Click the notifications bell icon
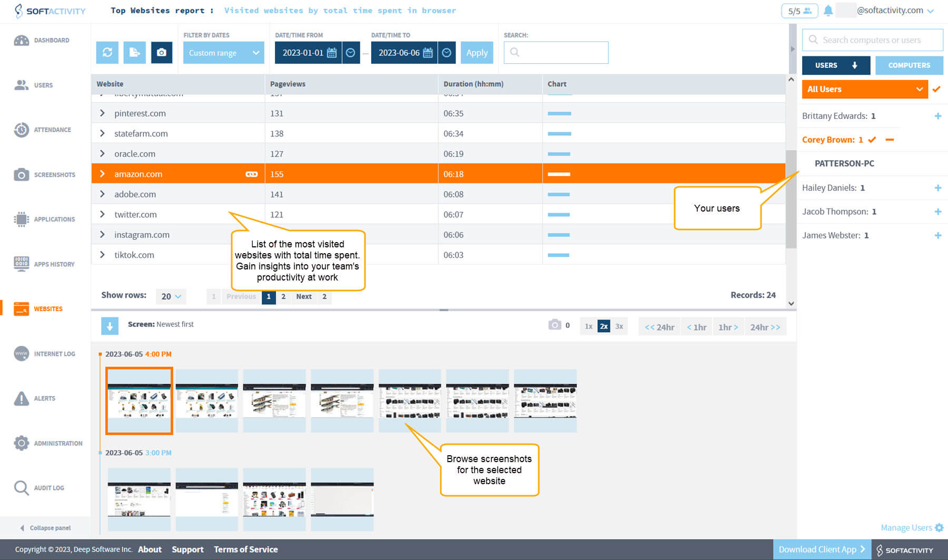This screenshot has height=560, width=948. point(828,11)
